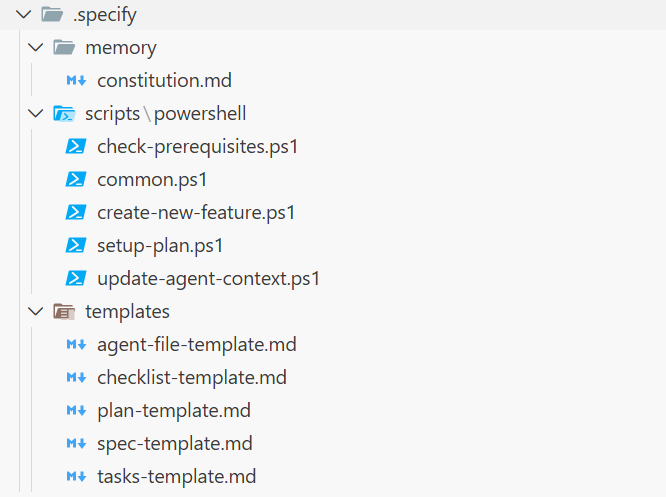The width and height of the screenshot is (666, 497).
Task: Click the templates folder icon
Action: pyautogui.click(x=65, y=312)
